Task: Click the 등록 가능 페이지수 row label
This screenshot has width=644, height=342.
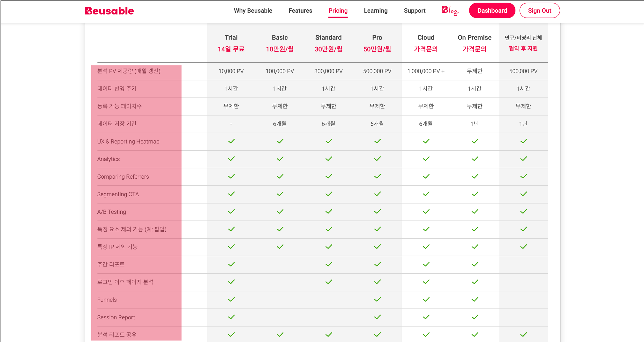Action: (x=119, y=106)
